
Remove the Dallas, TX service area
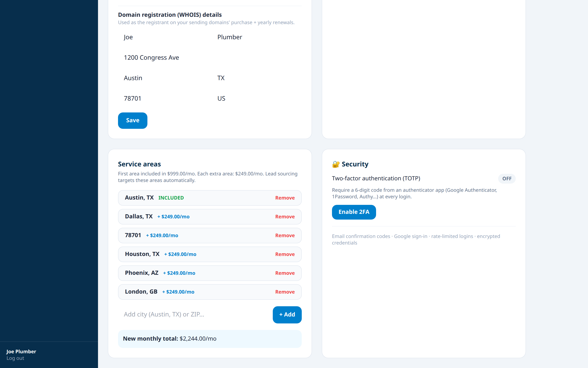[285, 217]
